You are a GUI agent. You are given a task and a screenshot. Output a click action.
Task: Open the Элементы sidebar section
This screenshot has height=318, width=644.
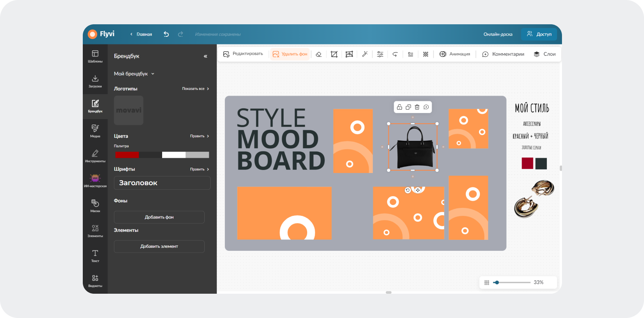(x=95, y=231)
